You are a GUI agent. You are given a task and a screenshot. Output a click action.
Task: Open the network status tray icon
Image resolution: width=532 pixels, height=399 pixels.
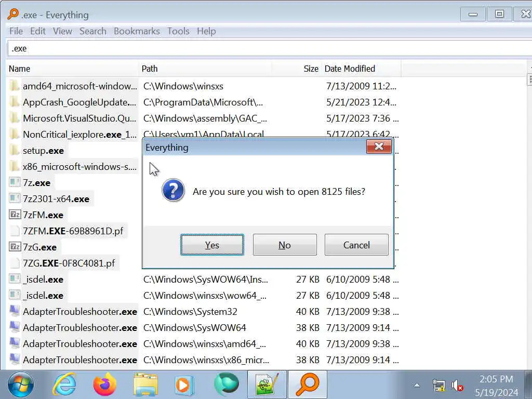(x=438, y=385)
